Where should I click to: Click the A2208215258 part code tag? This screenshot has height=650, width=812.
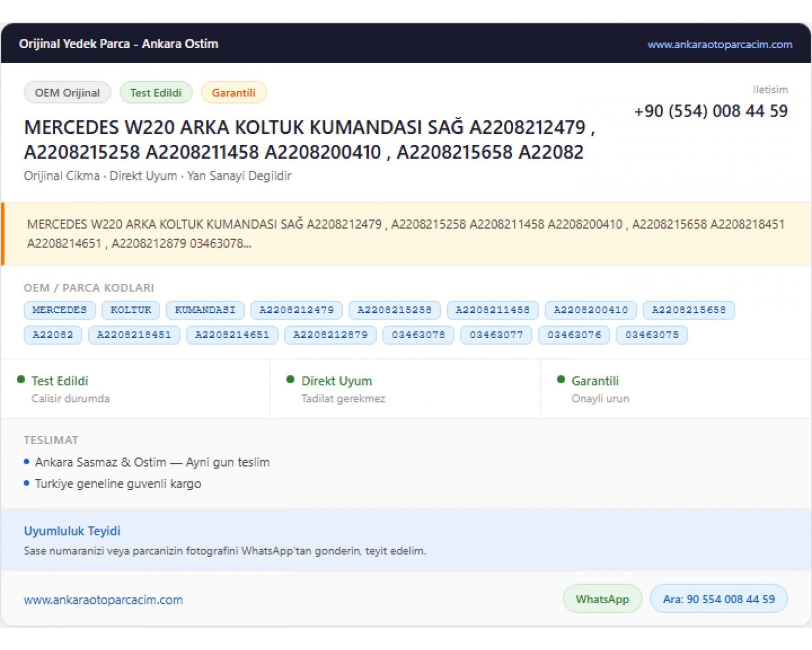395,310
